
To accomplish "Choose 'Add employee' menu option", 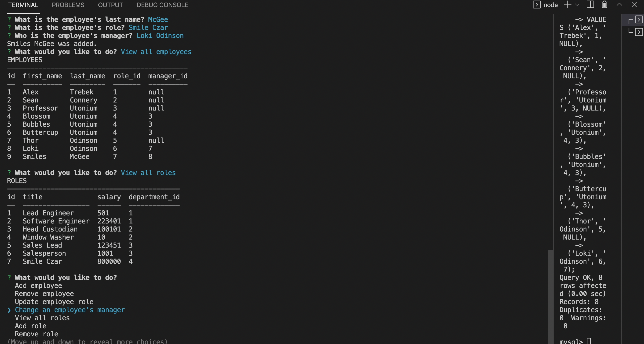I will pos(38,286).
